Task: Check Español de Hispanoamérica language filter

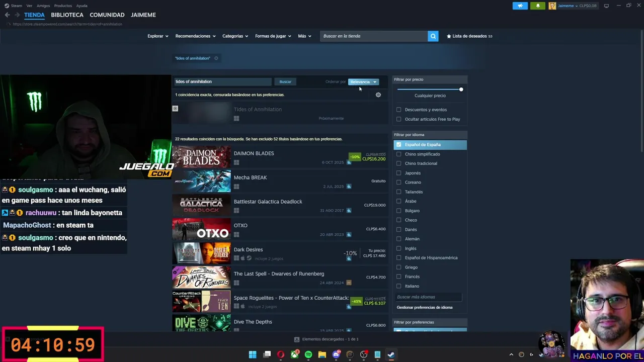Action: (399, 258)
